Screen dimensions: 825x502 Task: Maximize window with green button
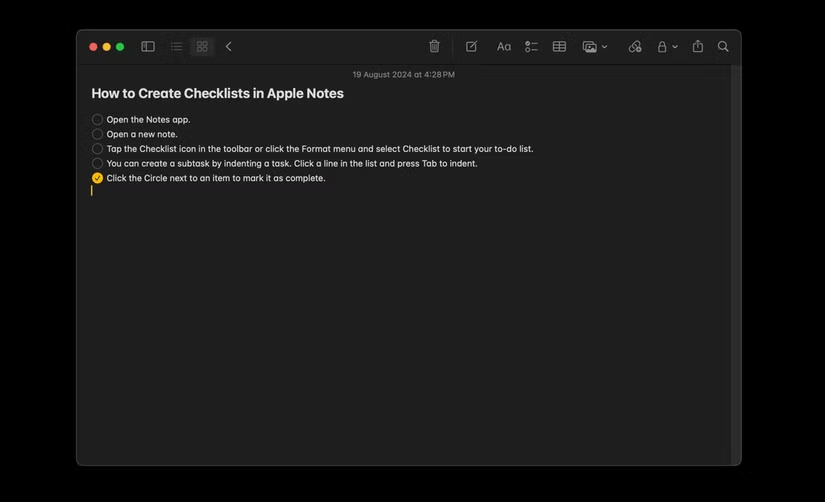(x=120, y=47)
